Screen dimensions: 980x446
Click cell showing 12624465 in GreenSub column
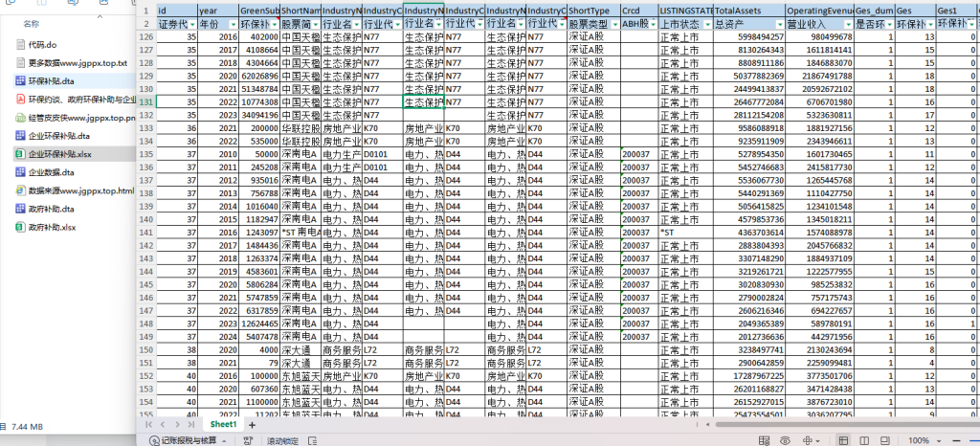(258, 323)
